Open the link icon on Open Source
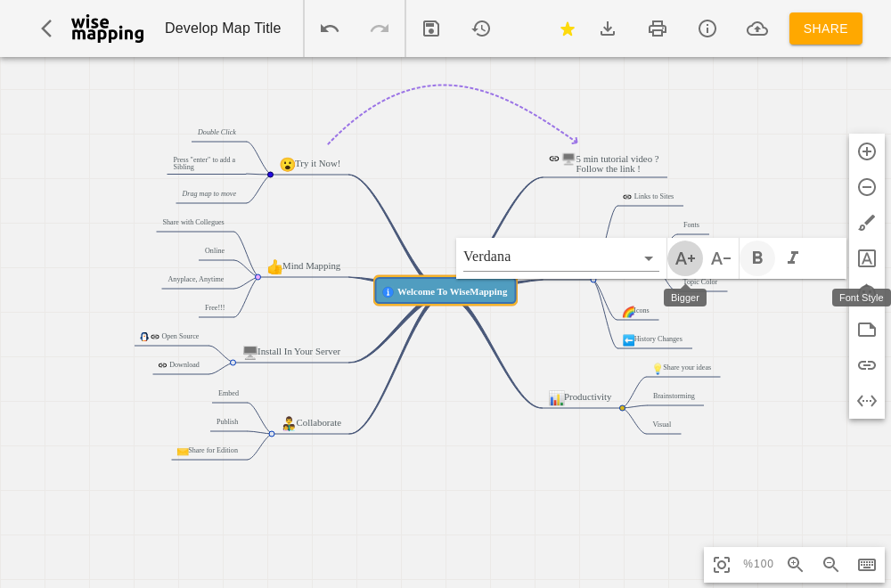 [x=155, y=337]
